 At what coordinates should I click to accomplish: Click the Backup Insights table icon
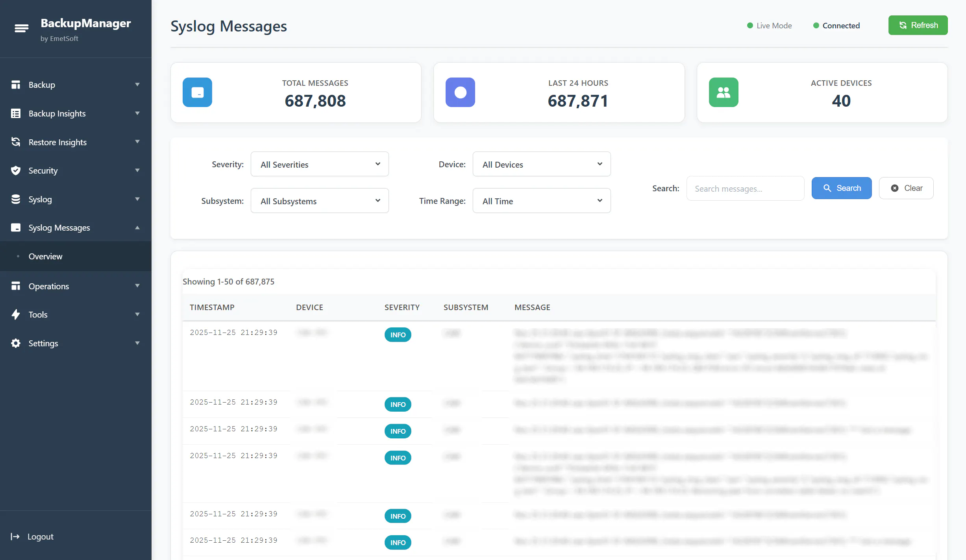coord(16,113)
